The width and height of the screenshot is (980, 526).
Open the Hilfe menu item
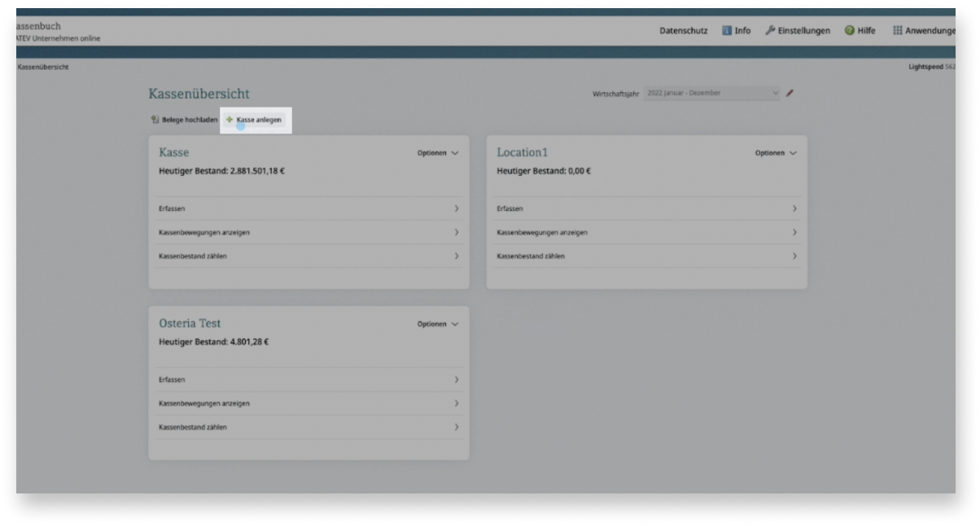click(860, 30)
